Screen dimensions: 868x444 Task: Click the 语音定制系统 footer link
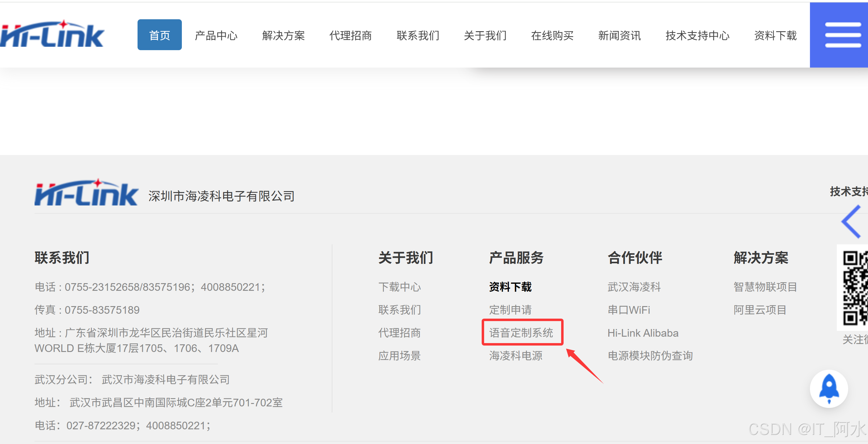521,333
